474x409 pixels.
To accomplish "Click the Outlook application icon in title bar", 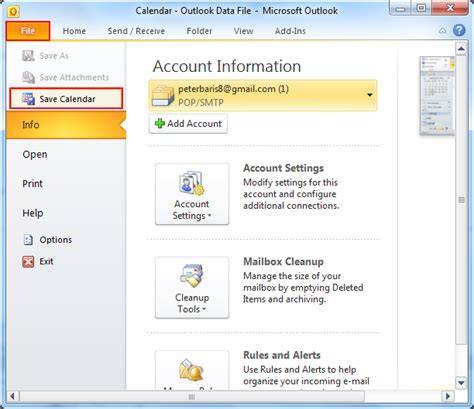I will coord(13,11).
